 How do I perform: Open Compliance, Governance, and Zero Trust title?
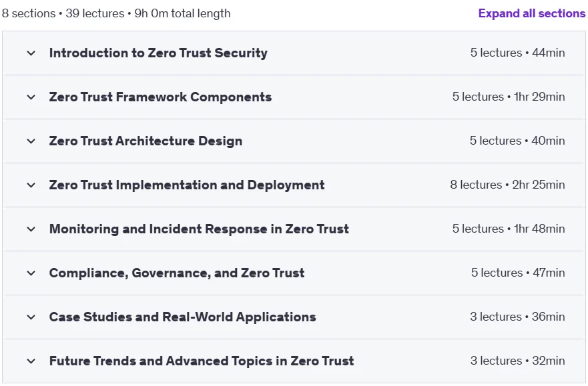(x=177, y=273)
